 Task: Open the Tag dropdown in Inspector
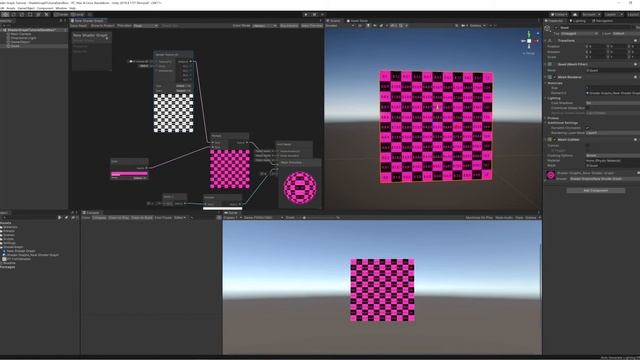tap(581, 33)
